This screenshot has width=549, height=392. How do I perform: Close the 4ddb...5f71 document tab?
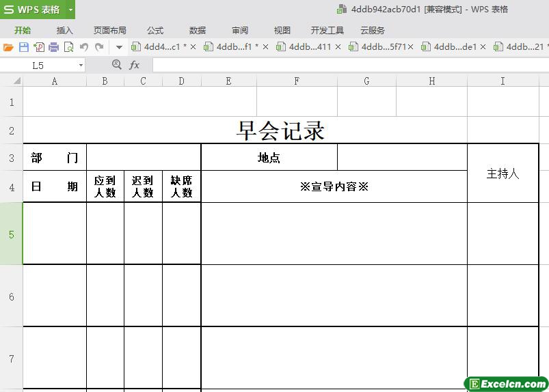pyautogui.click(x=410, y=47)
